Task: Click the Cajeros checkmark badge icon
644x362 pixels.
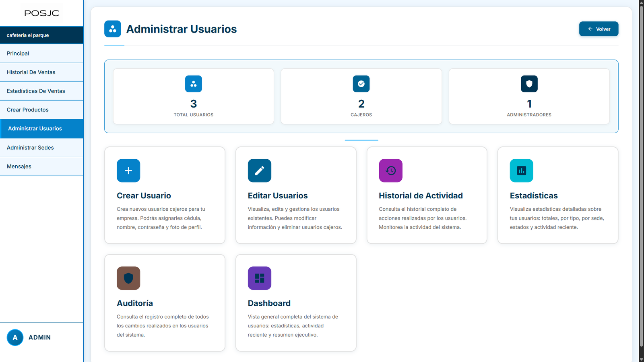Action: [361, 84]
